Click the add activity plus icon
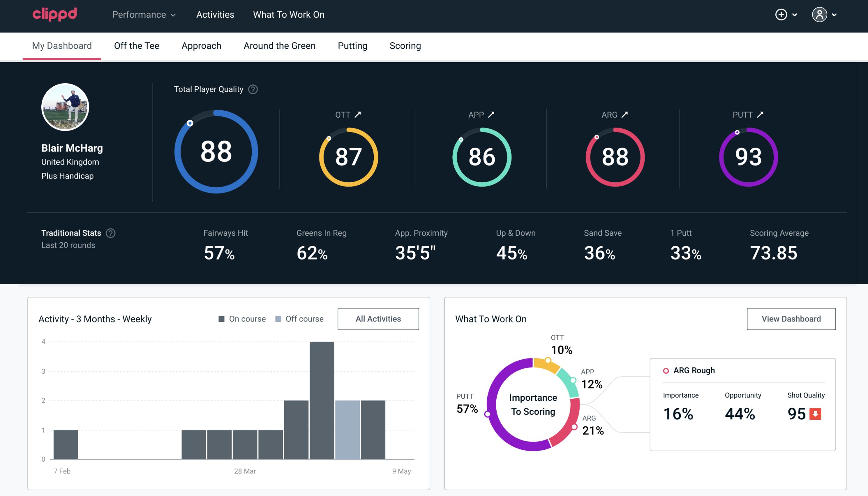This screenshot has height=496, width=868. tap(781, 15)
